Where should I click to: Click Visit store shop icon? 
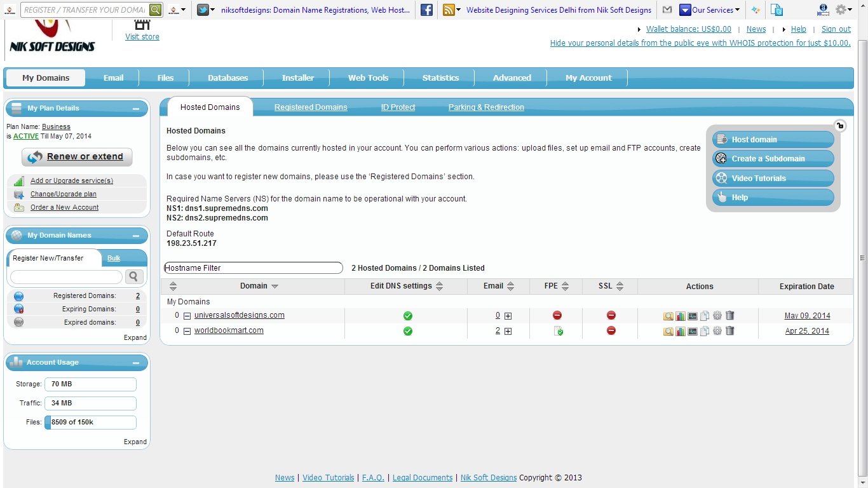pos(142,24)
